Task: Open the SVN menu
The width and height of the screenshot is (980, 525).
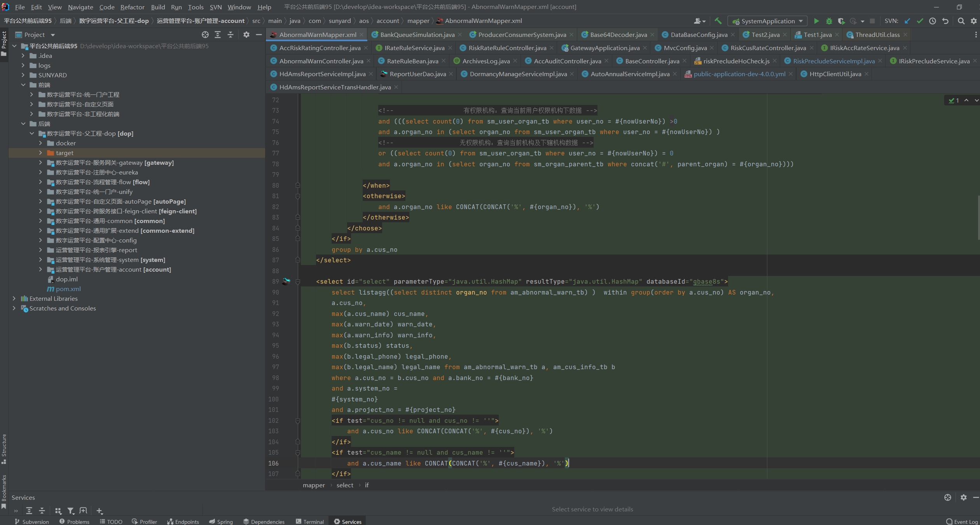Action: click(x=216, y=7)
